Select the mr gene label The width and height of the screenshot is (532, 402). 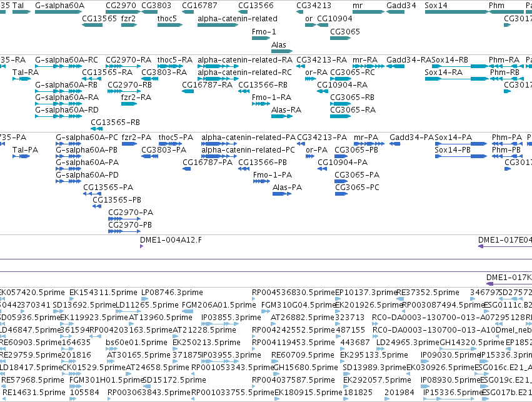click(358, 6)
